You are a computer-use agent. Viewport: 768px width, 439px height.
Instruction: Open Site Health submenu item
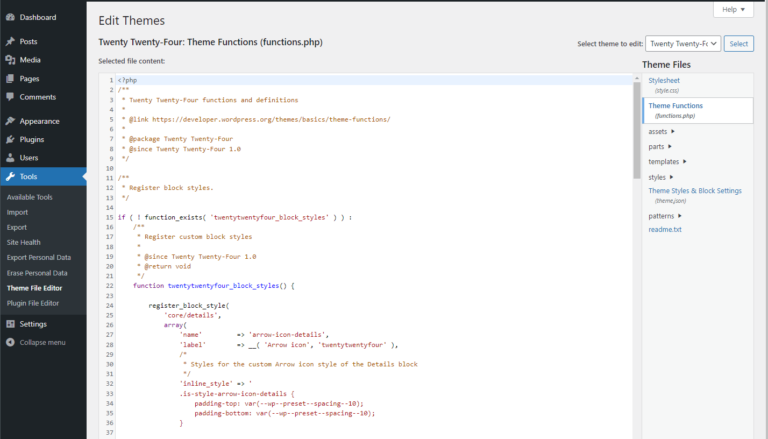(24, 242)
